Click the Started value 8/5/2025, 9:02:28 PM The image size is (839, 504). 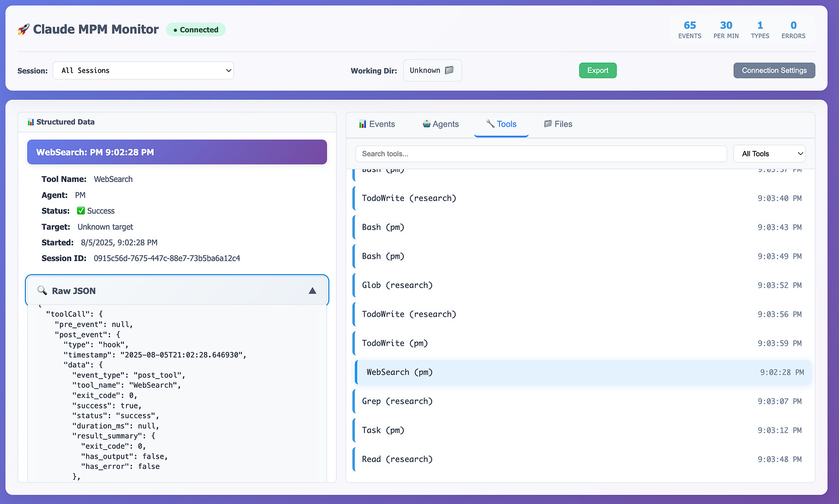[x=119, y=242]
